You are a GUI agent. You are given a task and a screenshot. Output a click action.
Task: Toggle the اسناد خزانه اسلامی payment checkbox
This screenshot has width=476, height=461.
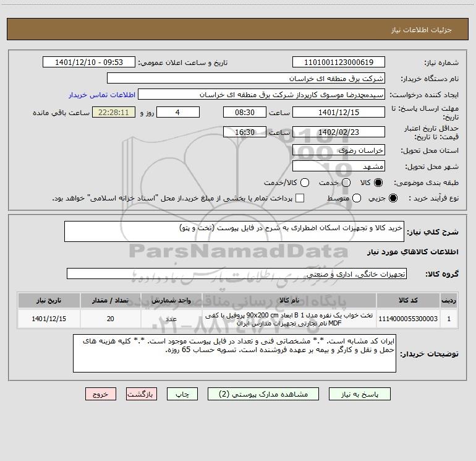tap(300, 198)
